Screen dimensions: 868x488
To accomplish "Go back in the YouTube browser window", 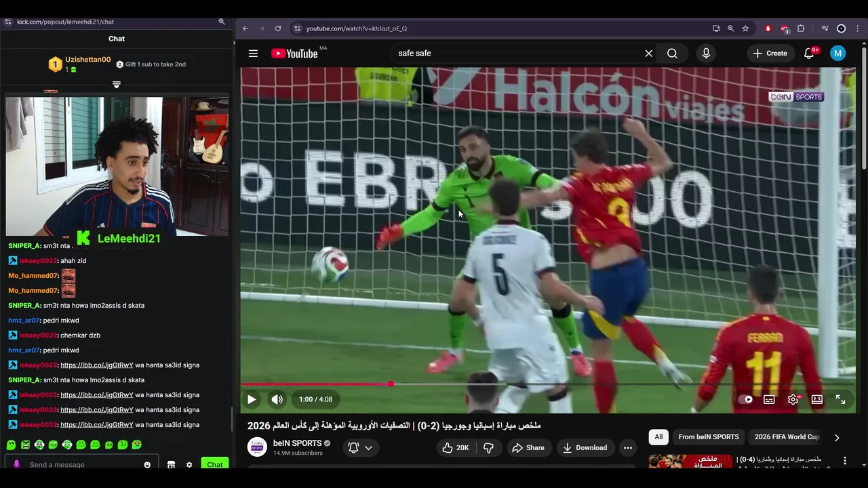I will [245, 28].
